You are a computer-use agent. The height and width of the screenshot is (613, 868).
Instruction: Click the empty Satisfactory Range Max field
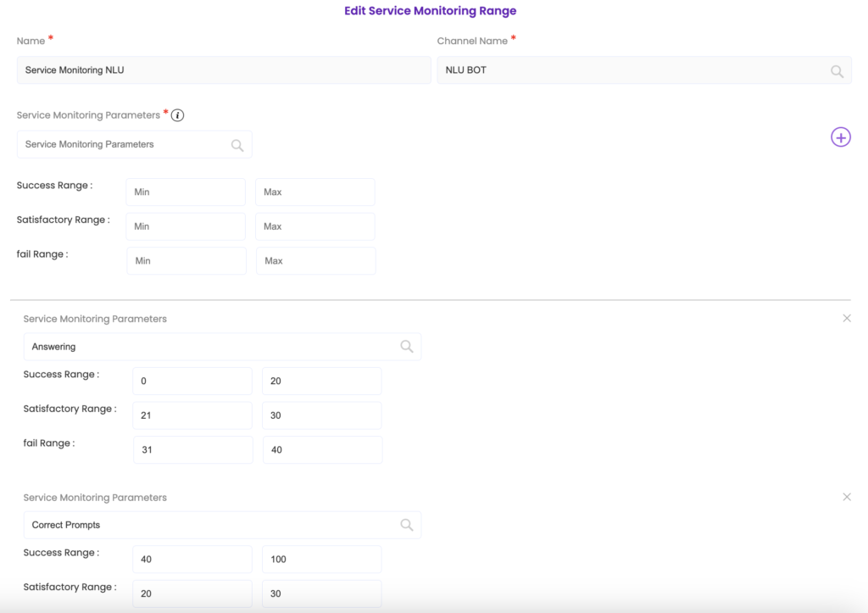click(314, 226)
